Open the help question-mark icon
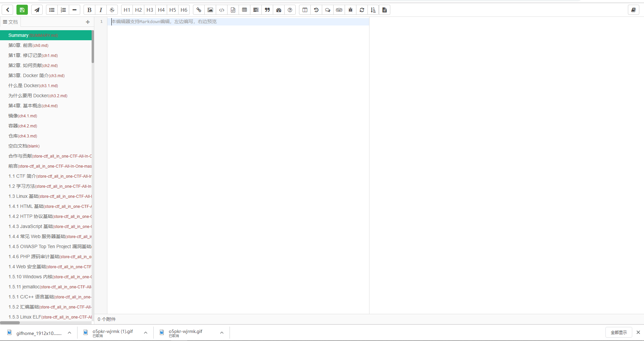 coord(290,10)
